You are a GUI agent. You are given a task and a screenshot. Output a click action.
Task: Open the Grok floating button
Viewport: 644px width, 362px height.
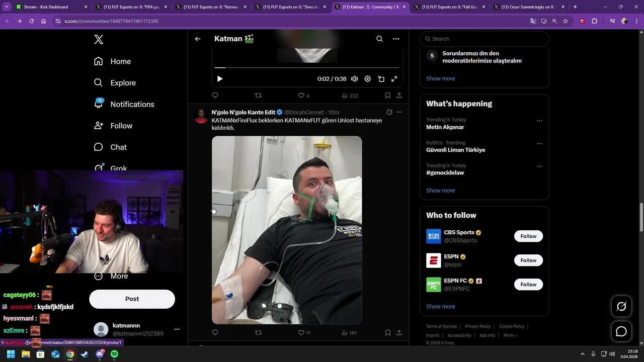(621, 307)
